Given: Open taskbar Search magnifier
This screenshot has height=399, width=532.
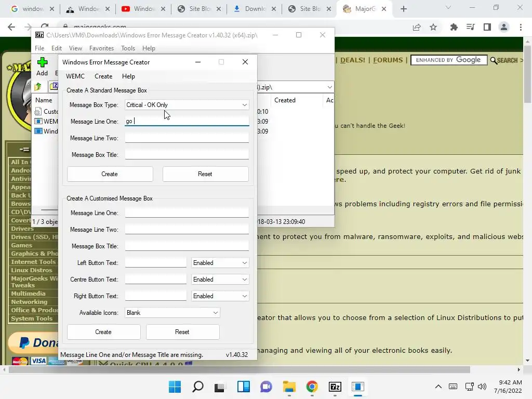Looking at the screenshot, I should point(198,387).
